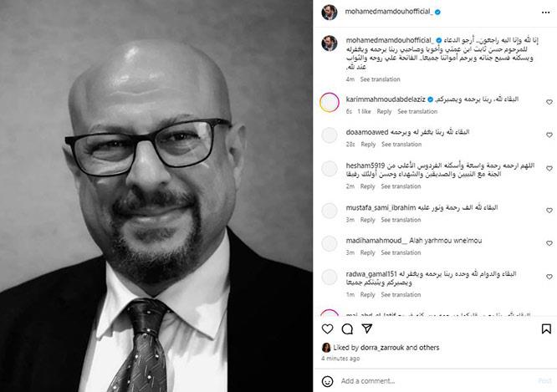Like radwa_gamal151's comment heart
The image size is (557, 392).
549,277
